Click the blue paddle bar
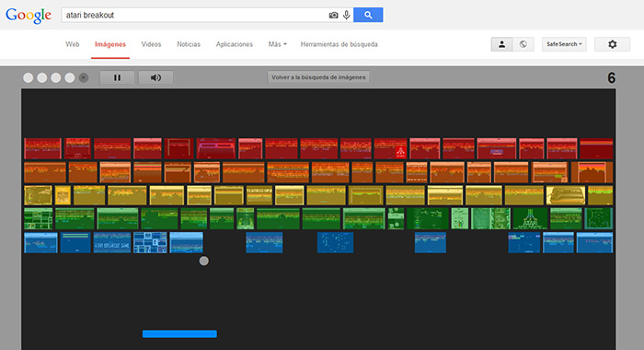 click(179, 333)
